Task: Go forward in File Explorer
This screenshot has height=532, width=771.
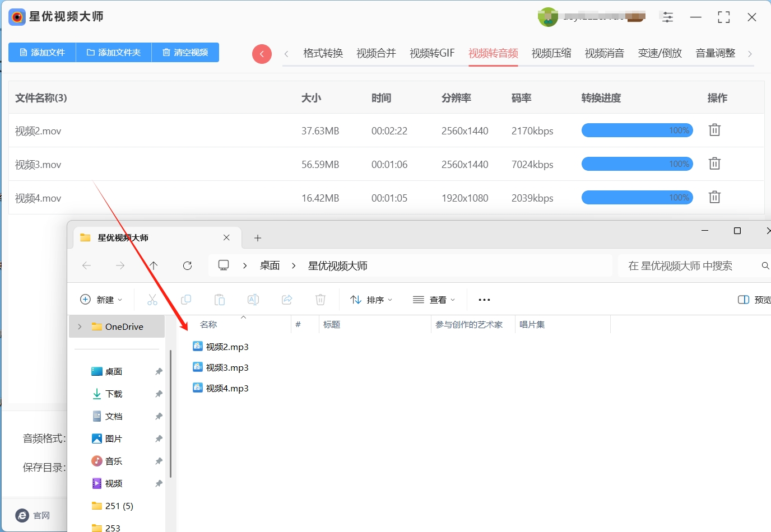Action: click(x=120, y=265)
